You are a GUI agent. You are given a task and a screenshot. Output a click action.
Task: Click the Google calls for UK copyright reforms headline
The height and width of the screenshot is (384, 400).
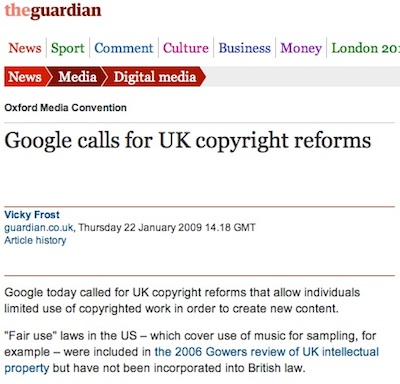188,141
